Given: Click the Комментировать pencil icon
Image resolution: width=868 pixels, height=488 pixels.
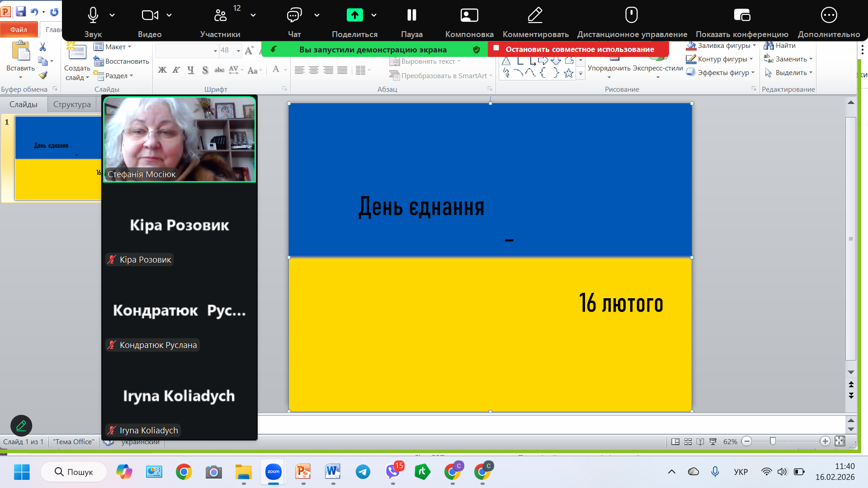Looking at the screenshot, I should tap(535, 15).
